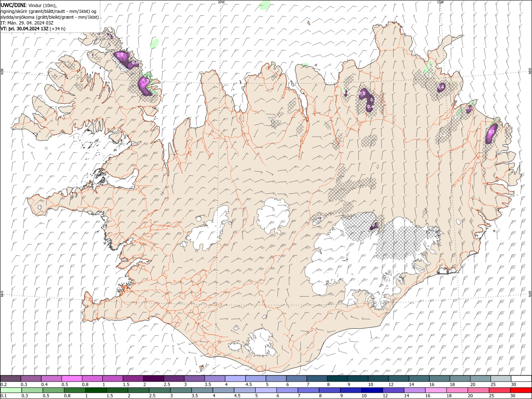Click the 'slydda/snjókoma' legend description line
The image size is (532, 399).
[x=50, y=17]
